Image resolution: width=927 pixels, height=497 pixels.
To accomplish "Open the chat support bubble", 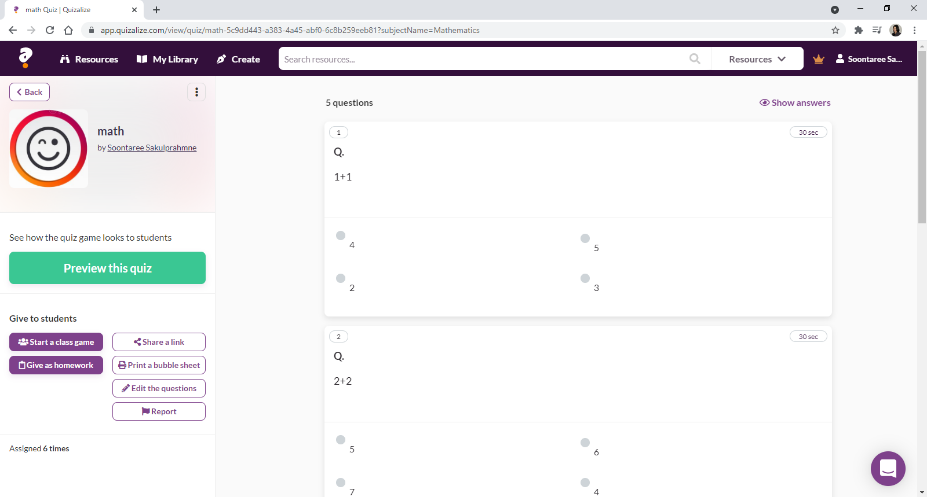I will coord(888,468).
